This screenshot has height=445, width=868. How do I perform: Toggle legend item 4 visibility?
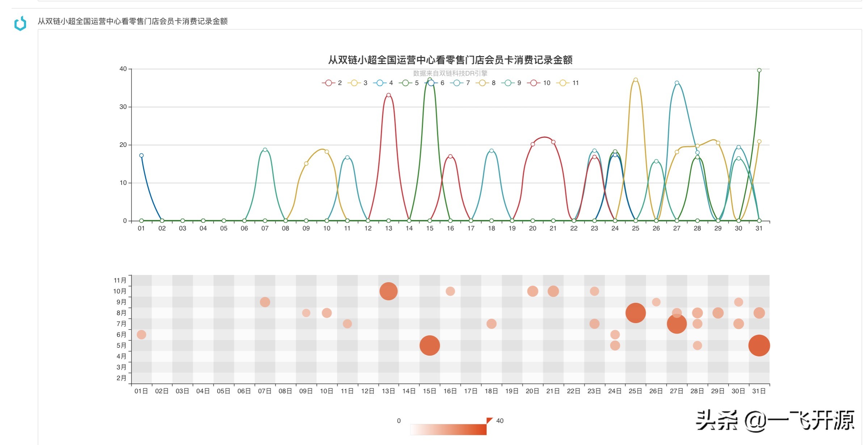click(x=380, y=83)
